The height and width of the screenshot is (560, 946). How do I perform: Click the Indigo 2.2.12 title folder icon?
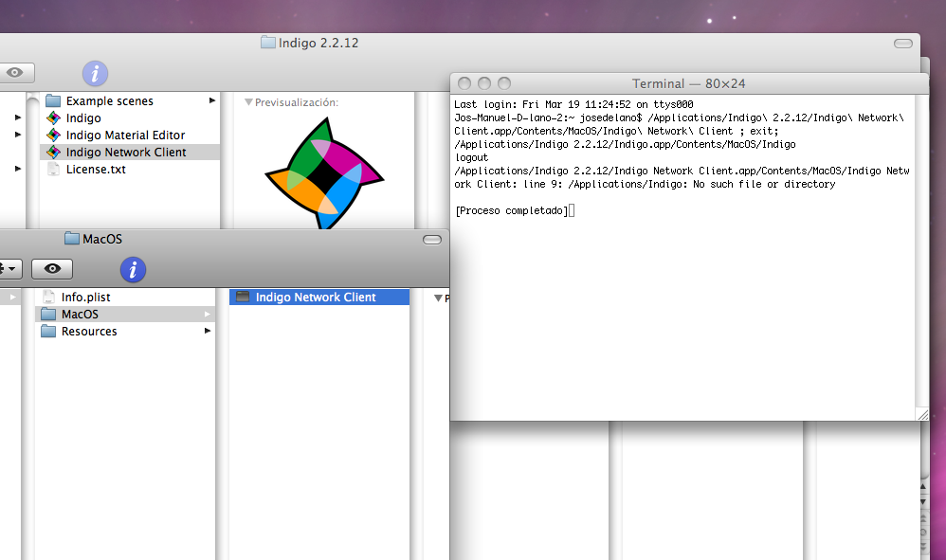coord(268,43)
